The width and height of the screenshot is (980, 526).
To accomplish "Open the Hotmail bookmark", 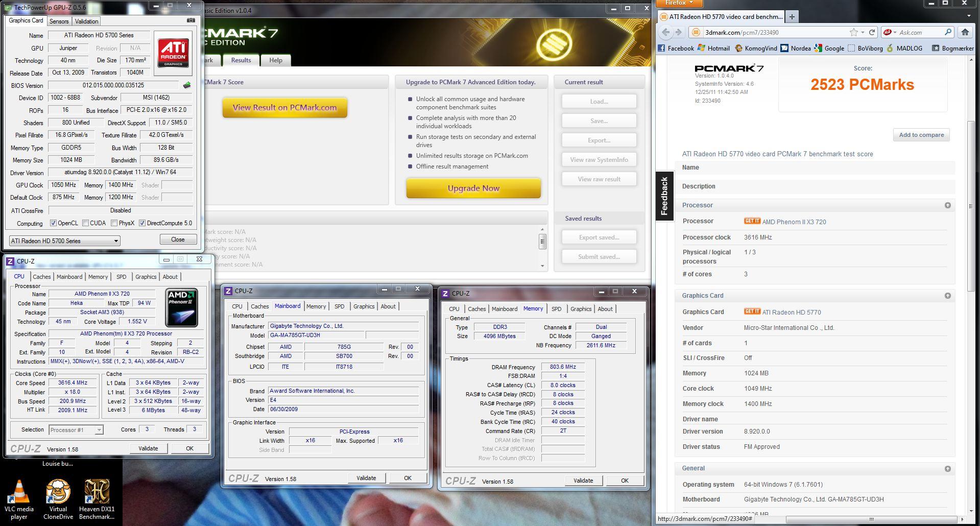I will (713, 48).
